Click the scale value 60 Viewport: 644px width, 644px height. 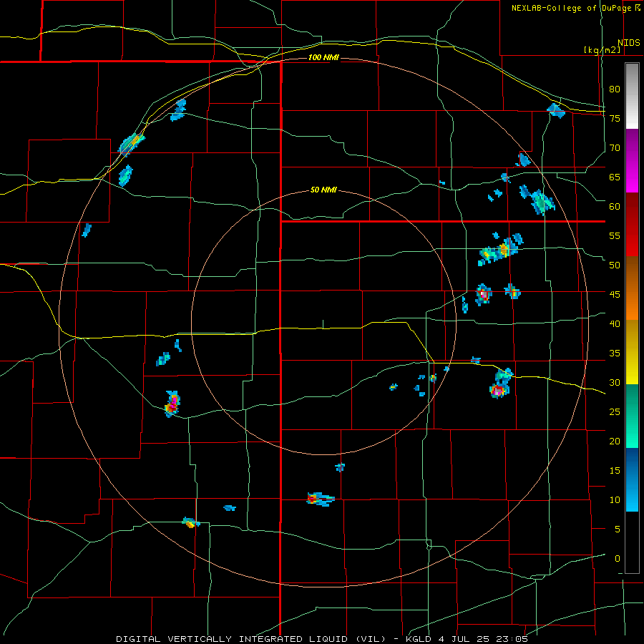coord(615,207)
